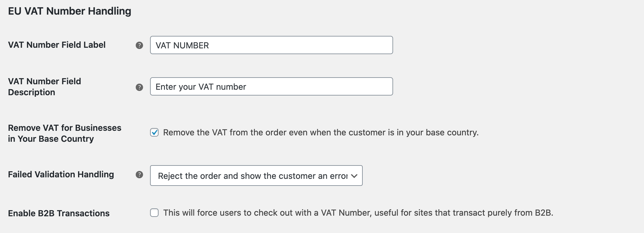The image size is (644, 233).
Task: Click "Reject the order and show" selected option
Action: click(252, 176)
